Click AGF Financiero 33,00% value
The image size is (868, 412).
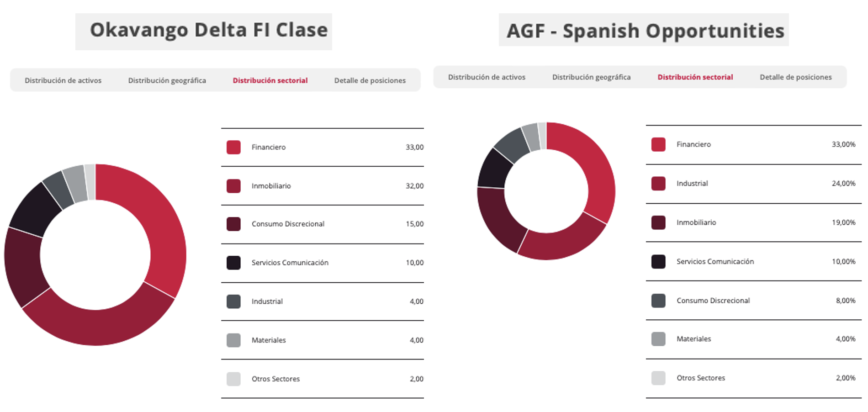[843, 144]
